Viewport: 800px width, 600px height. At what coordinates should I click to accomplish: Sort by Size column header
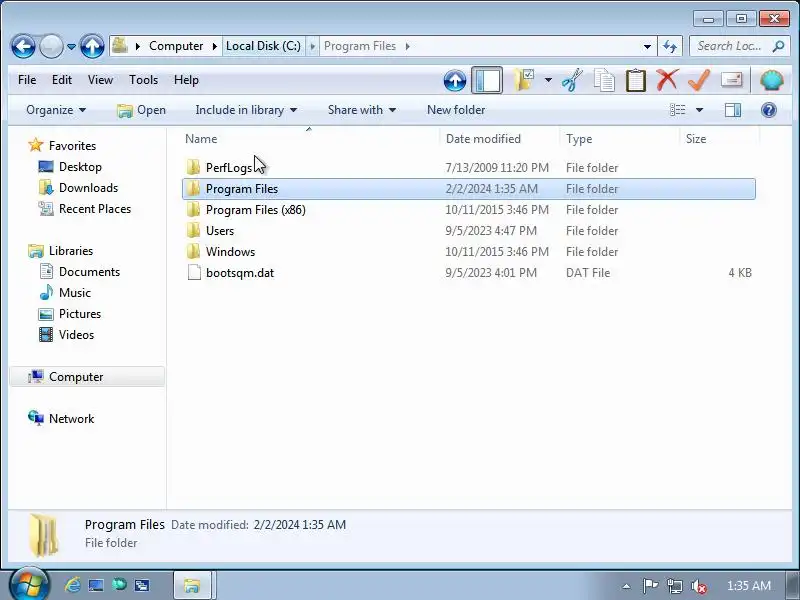coord(719,139)
